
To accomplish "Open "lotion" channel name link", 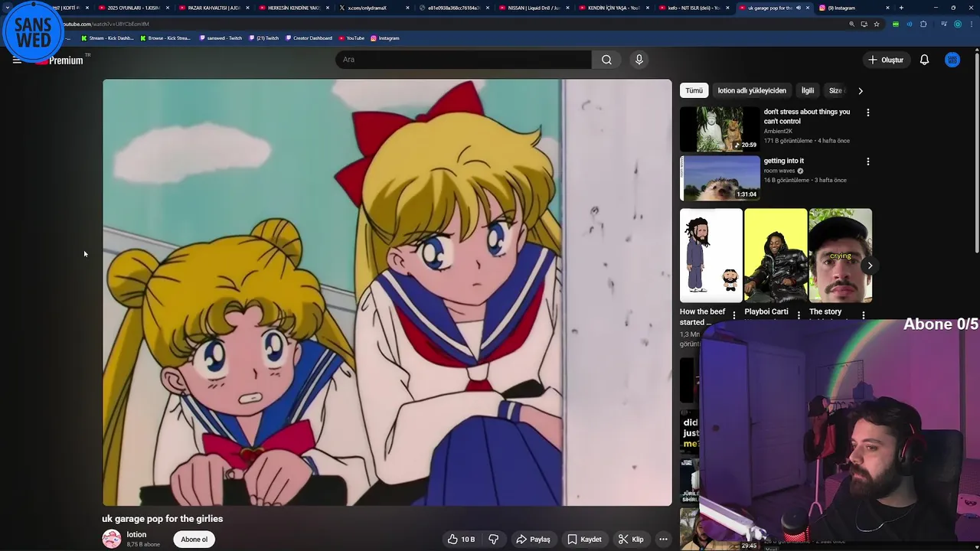I will (x=136, y=535).
